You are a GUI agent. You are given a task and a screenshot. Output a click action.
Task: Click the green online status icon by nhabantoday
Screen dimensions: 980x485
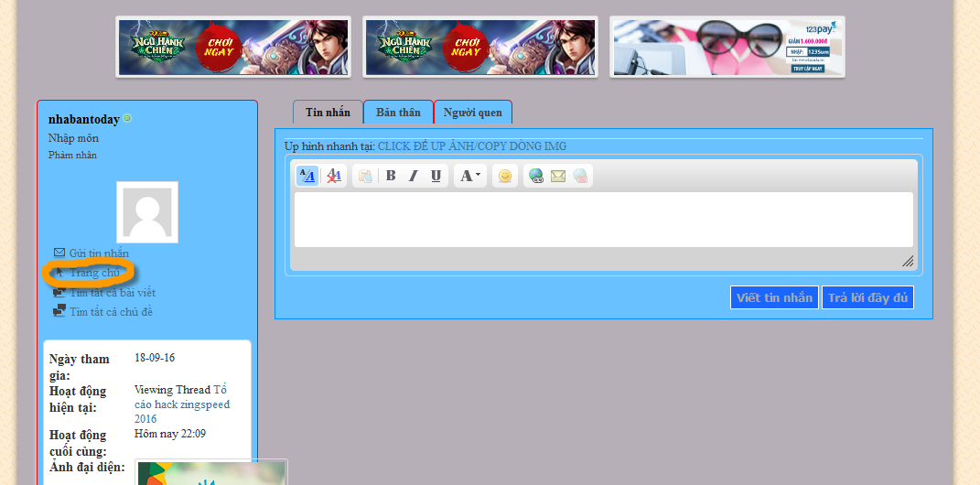pyautogui.click(x=127, y=118)
